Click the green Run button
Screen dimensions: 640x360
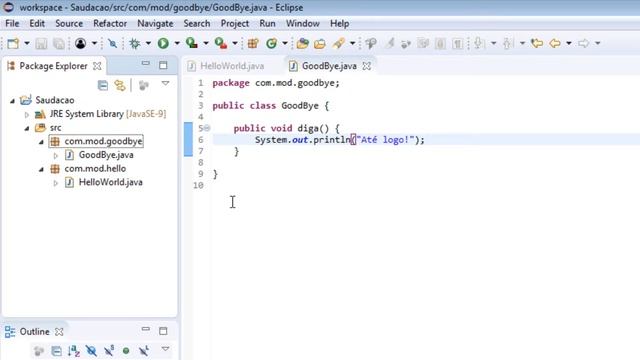coord(163,43)
